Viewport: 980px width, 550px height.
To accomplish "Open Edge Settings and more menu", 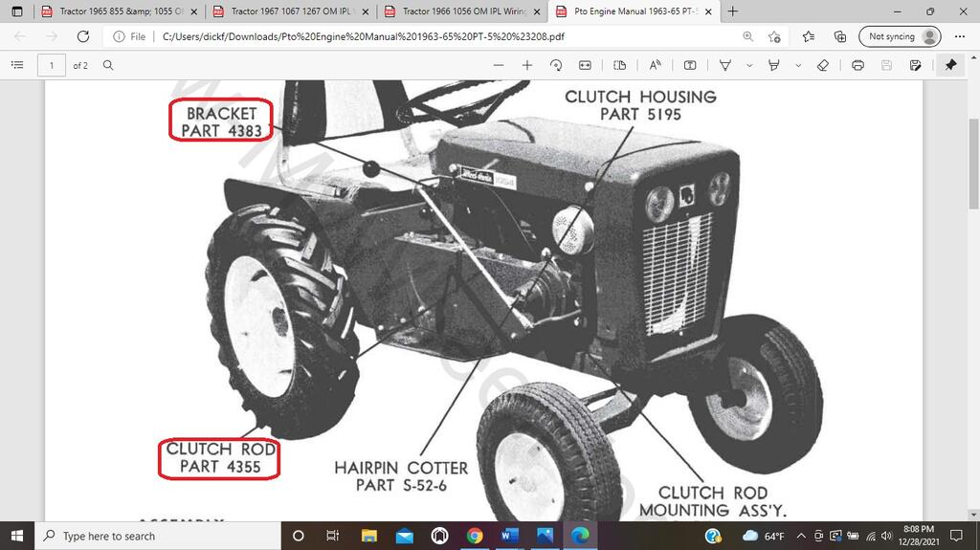I will click(x=960, y=36).
